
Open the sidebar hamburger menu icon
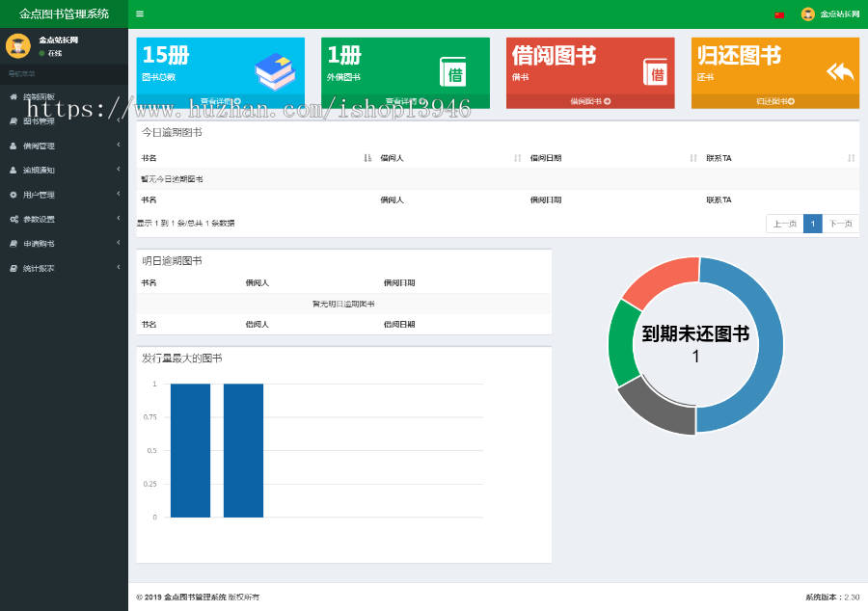tap(140, 13)
